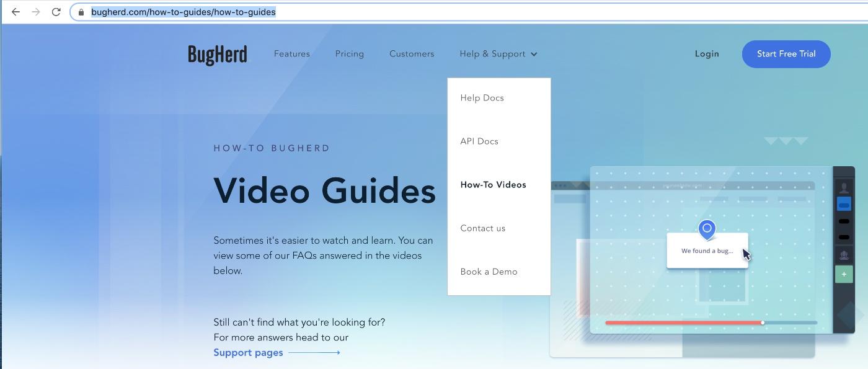Click the browser back arrow
Viewport: 868px width, 369px height.
click(x=15, y=12)
